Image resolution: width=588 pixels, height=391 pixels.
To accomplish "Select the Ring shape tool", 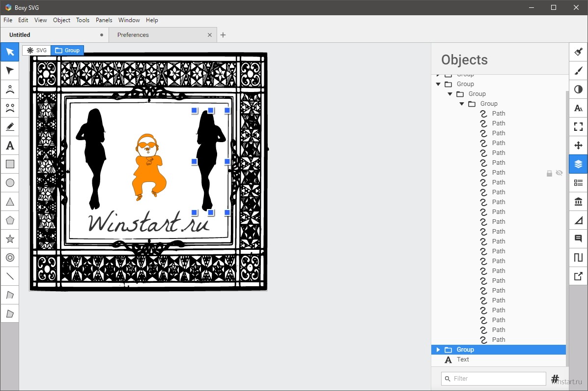I will click(x=10, y=258).
